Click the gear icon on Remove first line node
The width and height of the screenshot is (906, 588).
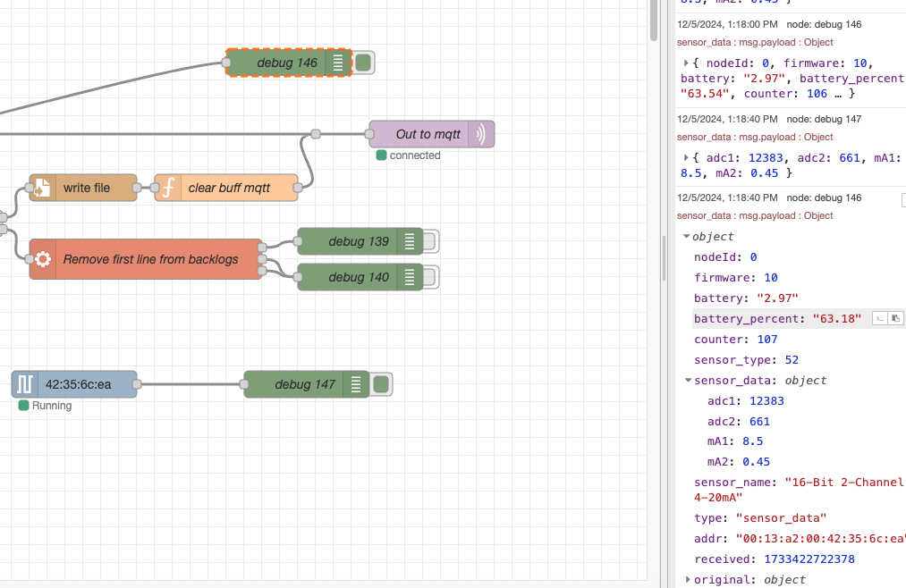click(42, 259)
